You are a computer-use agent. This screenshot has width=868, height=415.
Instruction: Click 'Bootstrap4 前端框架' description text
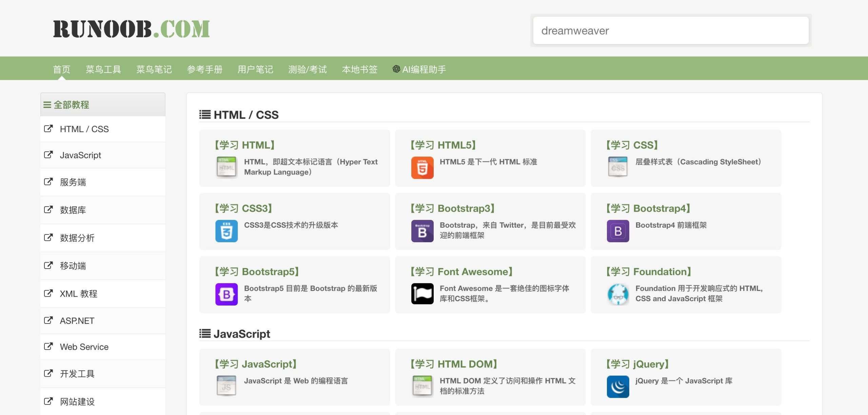(671, 225)
